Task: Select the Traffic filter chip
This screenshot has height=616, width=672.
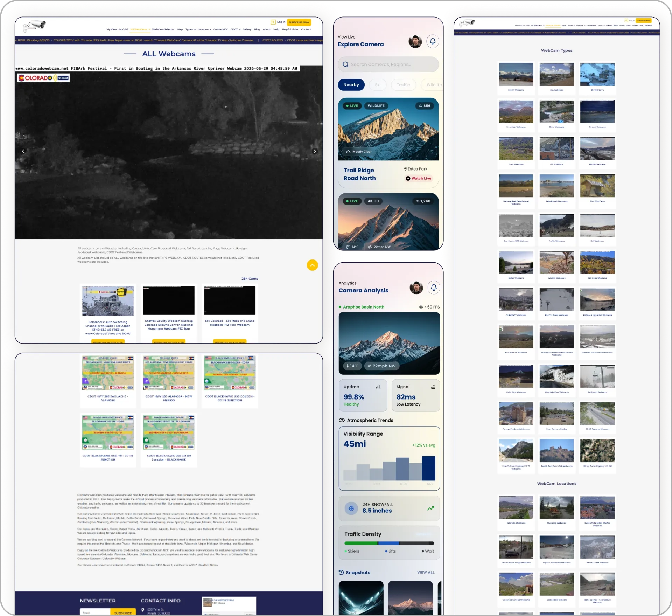Action: 404,85
